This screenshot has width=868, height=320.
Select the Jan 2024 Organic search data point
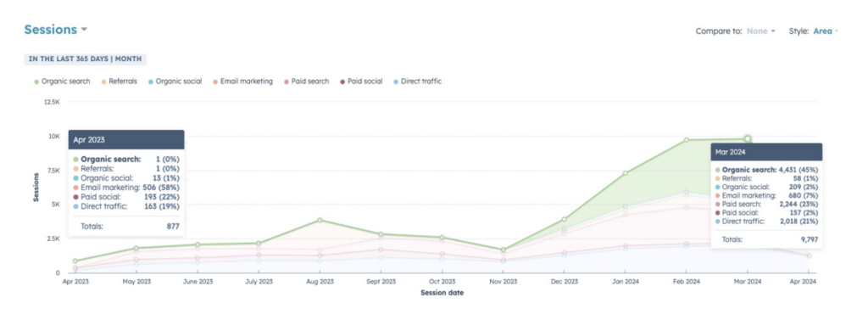click(x=625, y=173)
